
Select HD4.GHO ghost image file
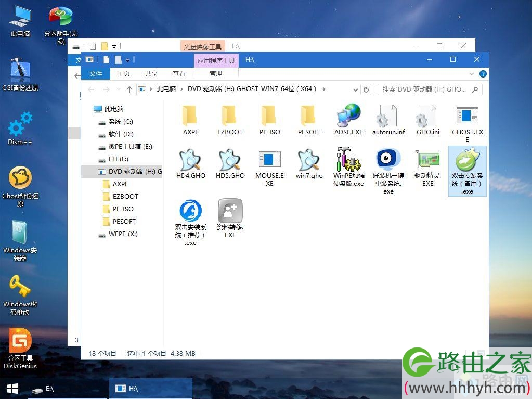(x=191, y=164)
